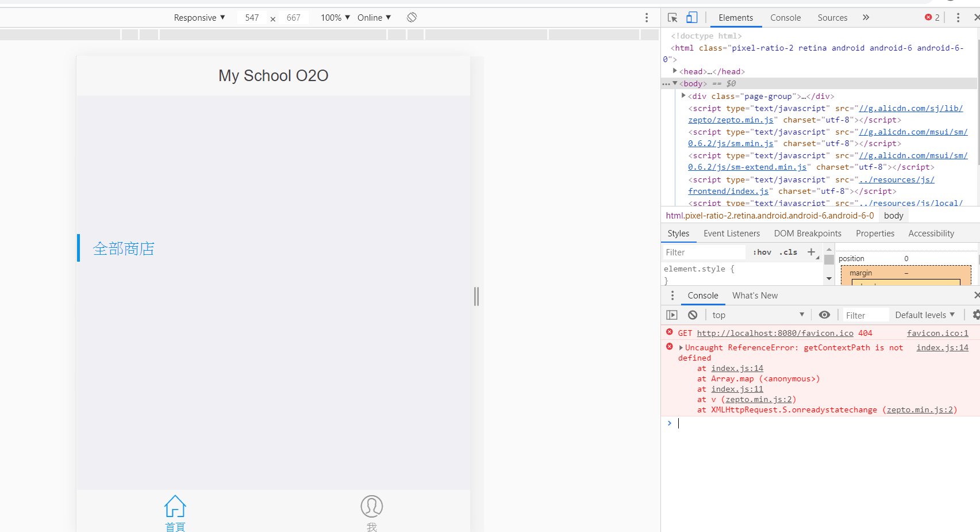Open the DOM Breakpoints tab

coord(808,234)
